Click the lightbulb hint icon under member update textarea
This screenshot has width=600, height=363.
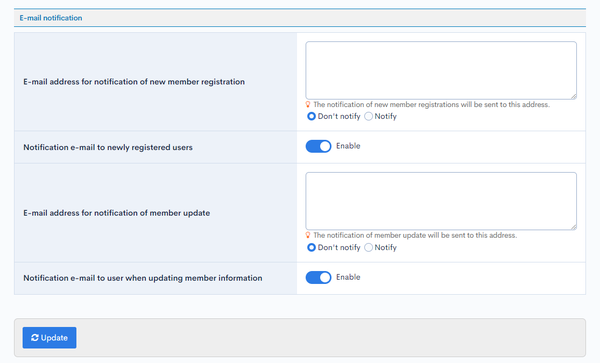[308, 235]
